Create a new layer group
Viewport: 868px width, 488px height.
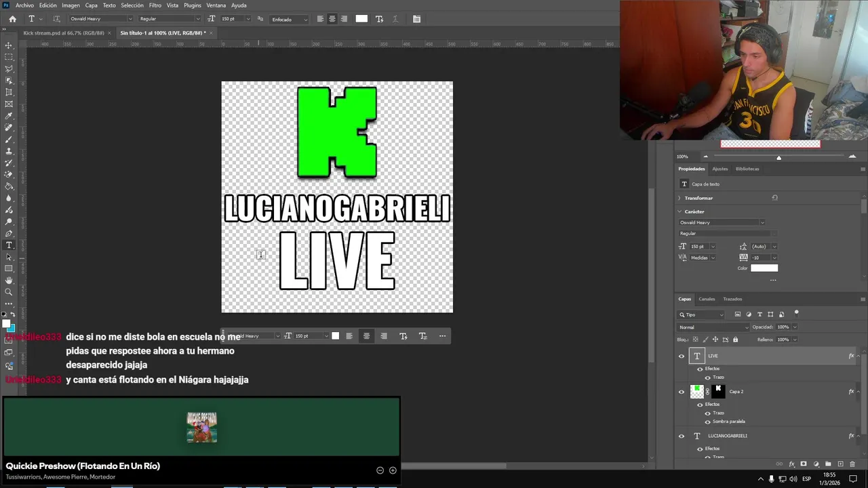coord(828,464)
